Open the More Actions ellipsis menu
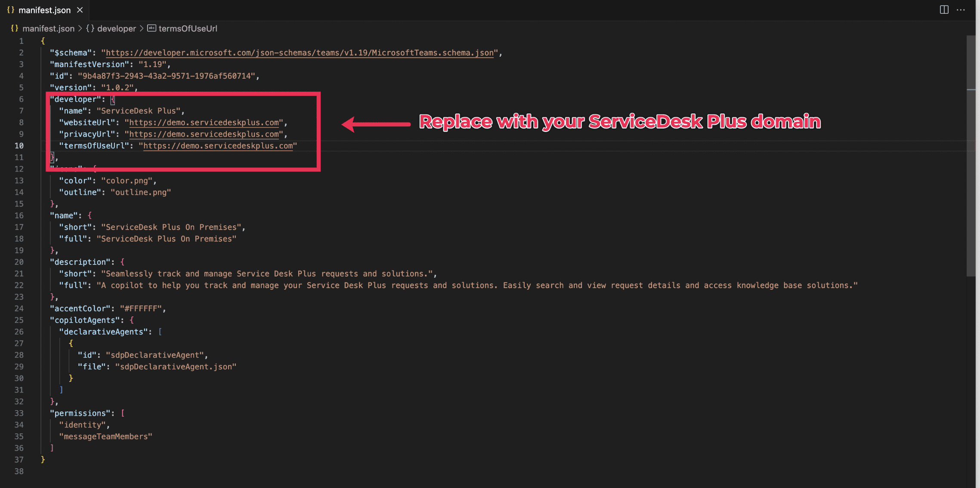Viewport: 980px width, 488px height. click(961, 10)
